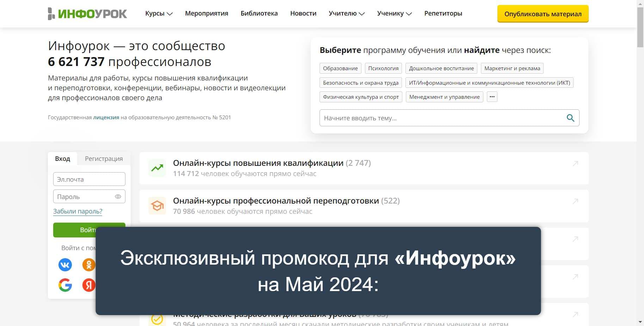Expand the Ученику dropdown menu

coord(394,13)
